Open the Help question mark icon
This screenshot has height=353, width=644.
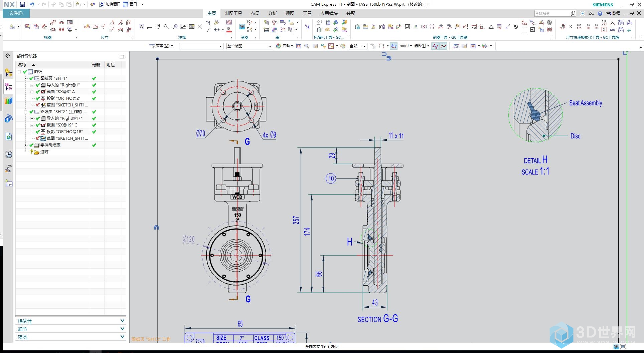tap(600, 13)
